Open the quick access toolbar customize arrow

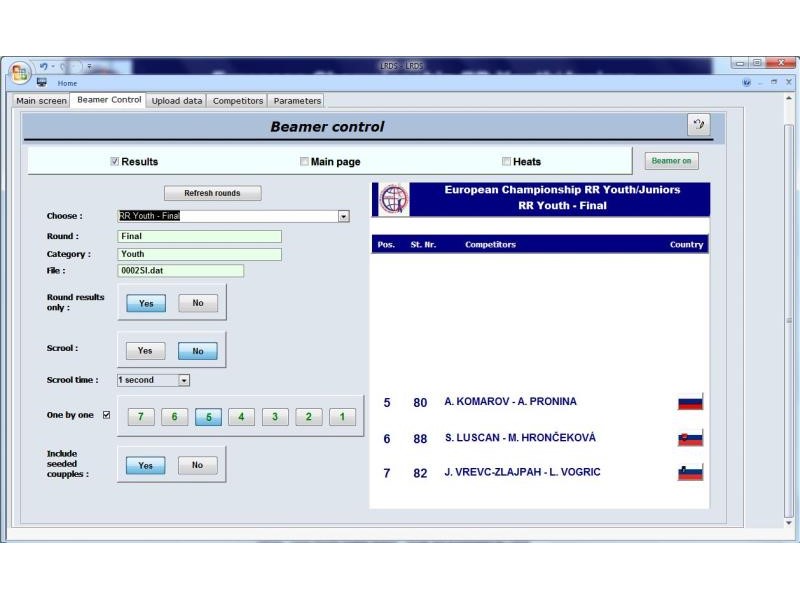pos(88,66)
